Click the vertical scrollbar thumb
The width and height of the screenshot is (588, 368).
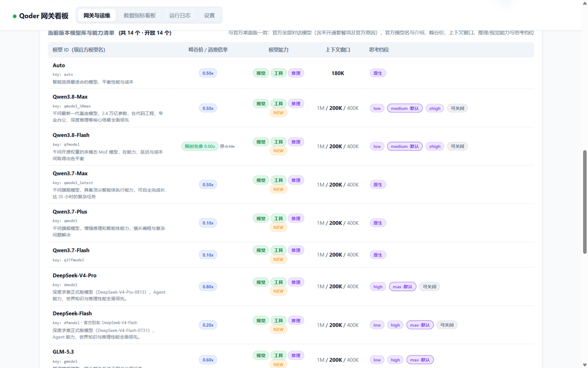click(585, 202)
